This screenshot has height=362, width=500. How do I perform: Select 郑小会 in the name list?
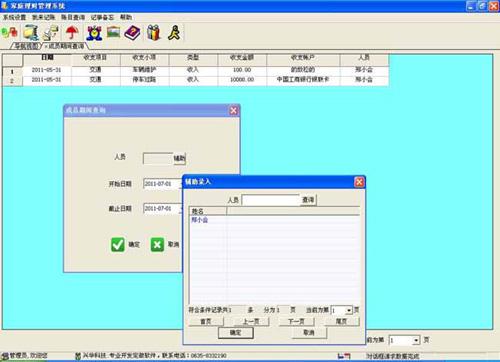[200, 220]
